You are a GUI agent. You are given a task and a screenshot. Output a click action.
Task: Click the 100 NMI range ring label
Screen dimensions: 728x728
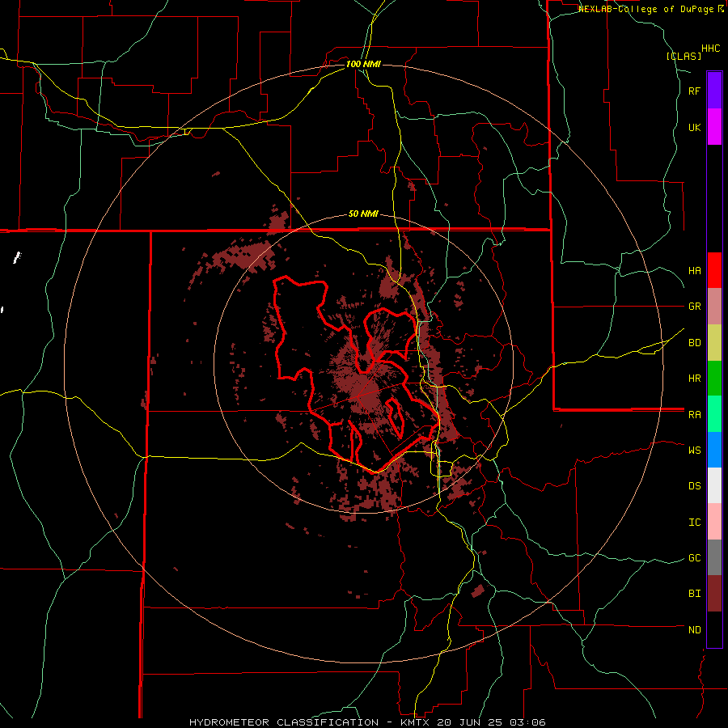point(363,64)
